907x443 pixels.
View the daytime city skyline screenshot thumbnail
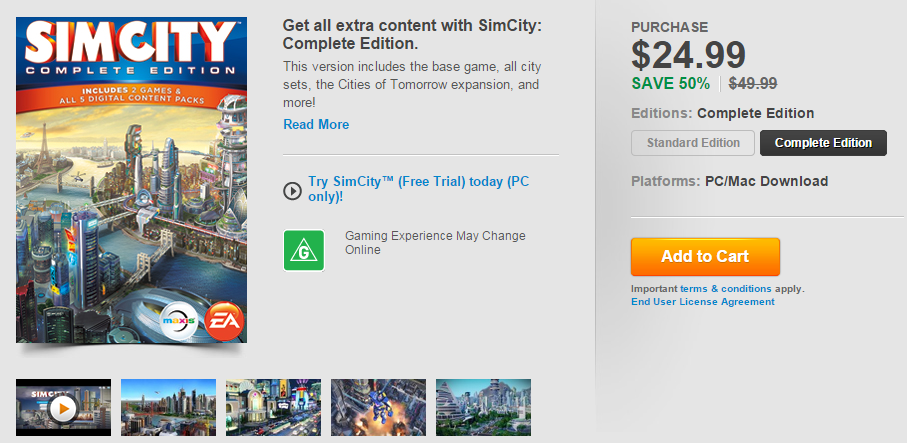[x=168, y=407]
